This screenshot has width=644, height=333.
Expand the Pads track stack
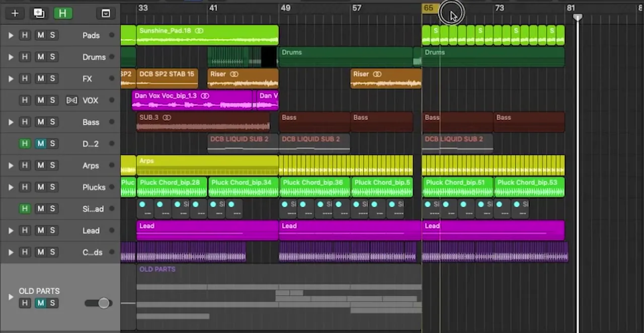pyautogui.click(x=11, y=35)
